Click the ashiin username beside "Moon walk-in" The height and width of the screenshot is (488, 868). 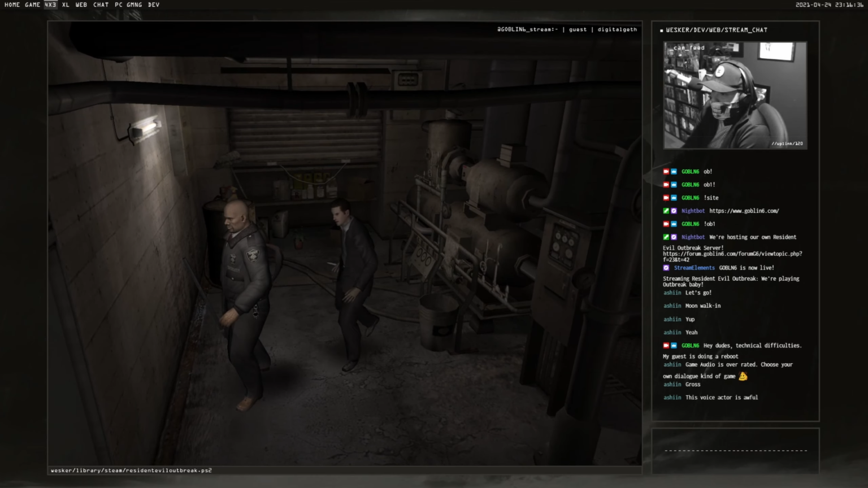tap(672, 306)
